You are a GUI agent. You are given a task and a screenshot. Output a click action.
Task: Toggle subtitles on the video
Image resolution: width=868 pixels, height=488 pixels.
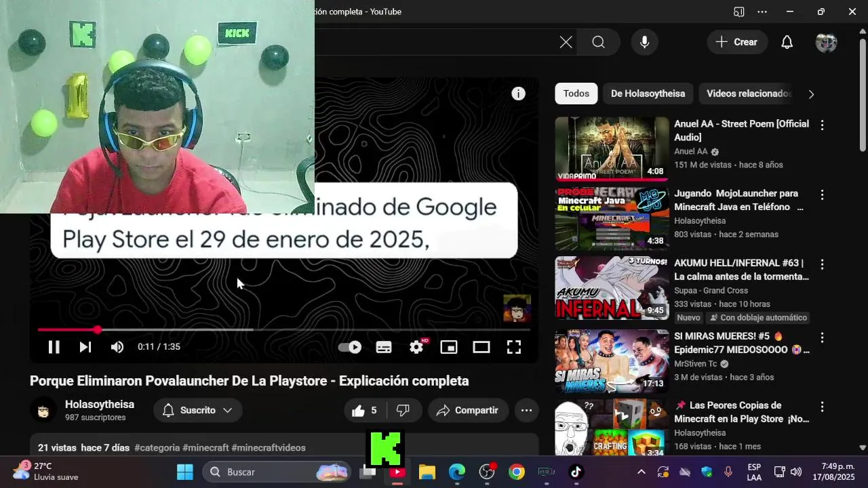pyautogui.click(x=384, y=347)
